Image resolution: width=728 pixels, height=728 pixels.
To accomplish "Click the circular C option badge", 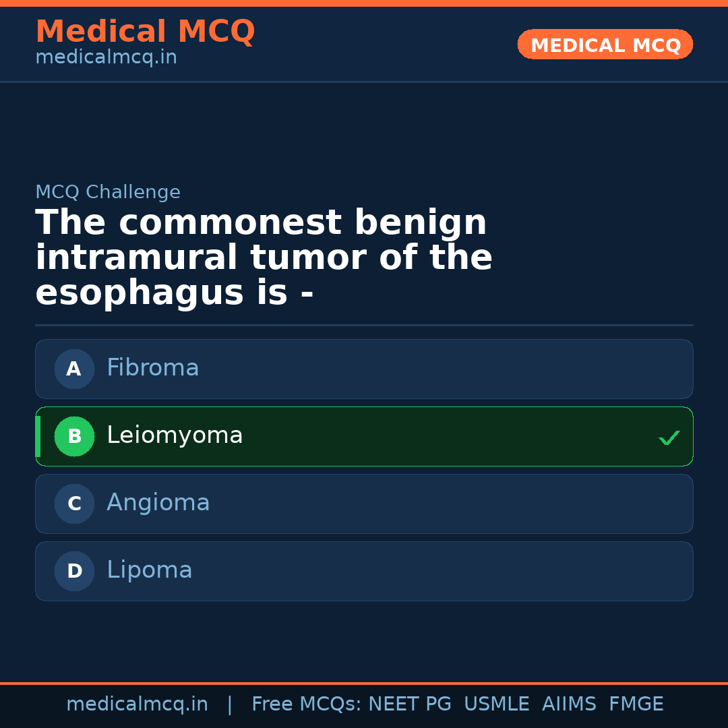I will click(74, 504).
